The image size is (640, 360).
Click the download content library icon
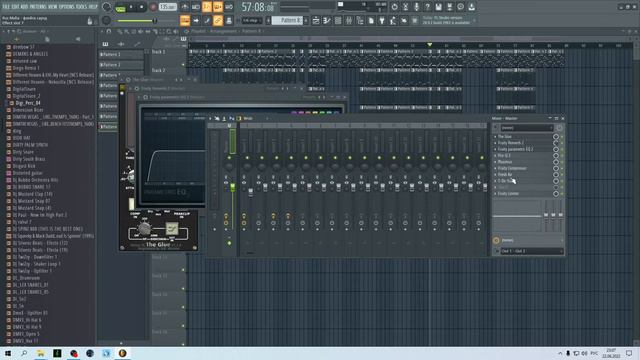tap(471, 7)
